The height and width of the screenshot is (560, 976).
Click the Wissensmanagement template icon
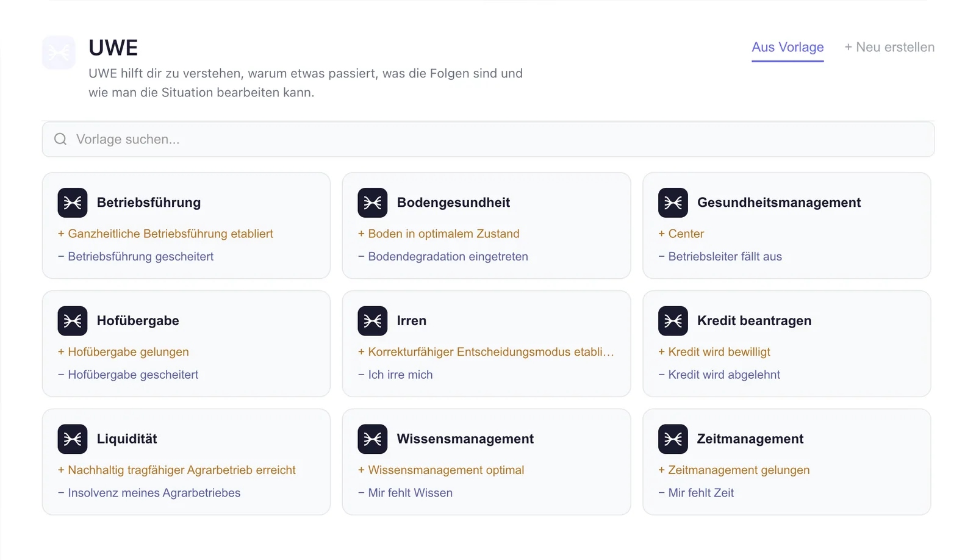pyautogui.click(x=373, y=439)
